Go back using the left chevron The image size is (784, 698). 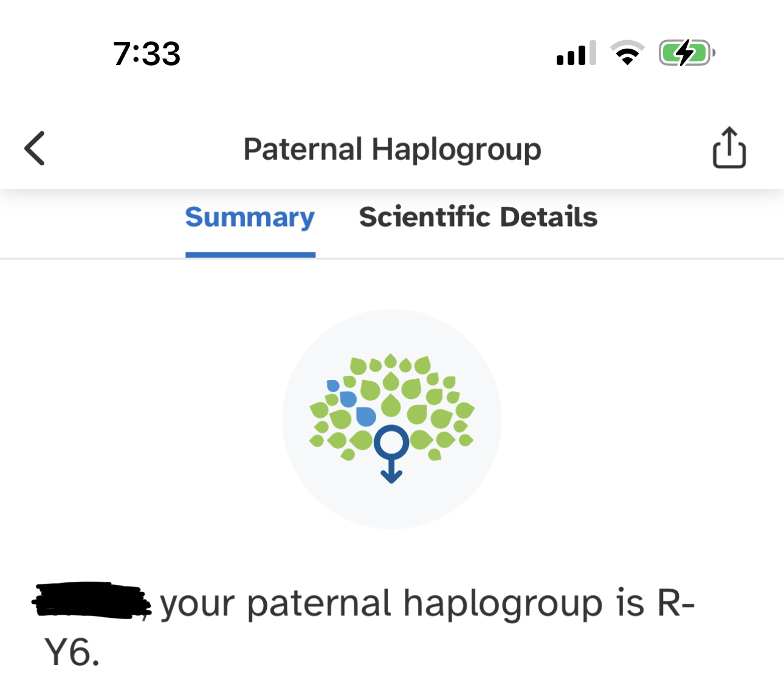click(35, 148)
